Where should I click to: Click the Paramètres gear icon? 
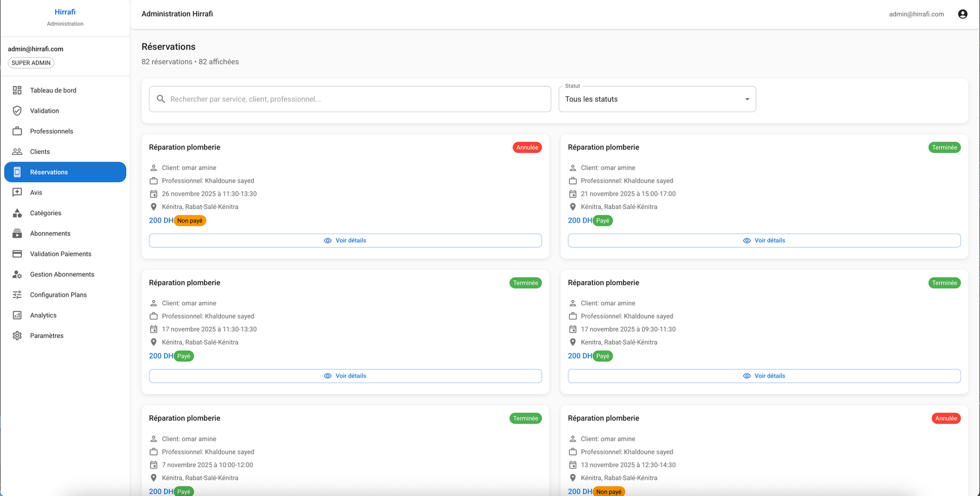(x=17, y=336)
